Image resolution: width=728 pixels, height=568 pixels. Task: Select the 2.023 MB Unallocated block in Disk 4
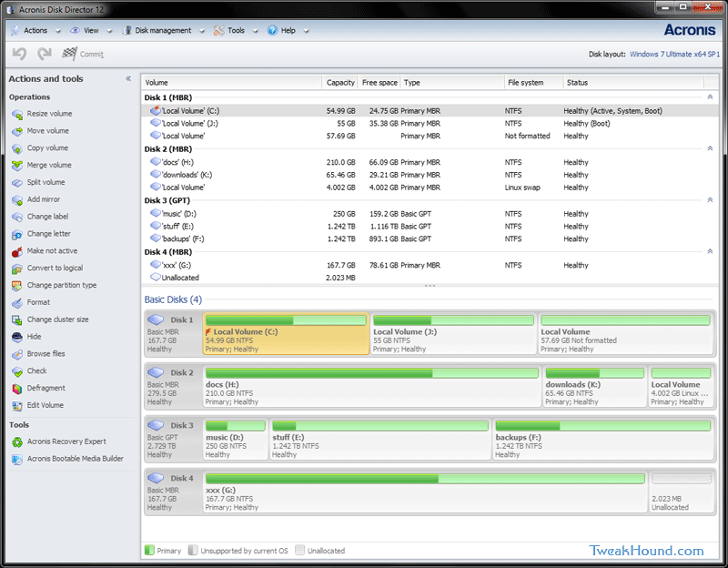point(681,492)
